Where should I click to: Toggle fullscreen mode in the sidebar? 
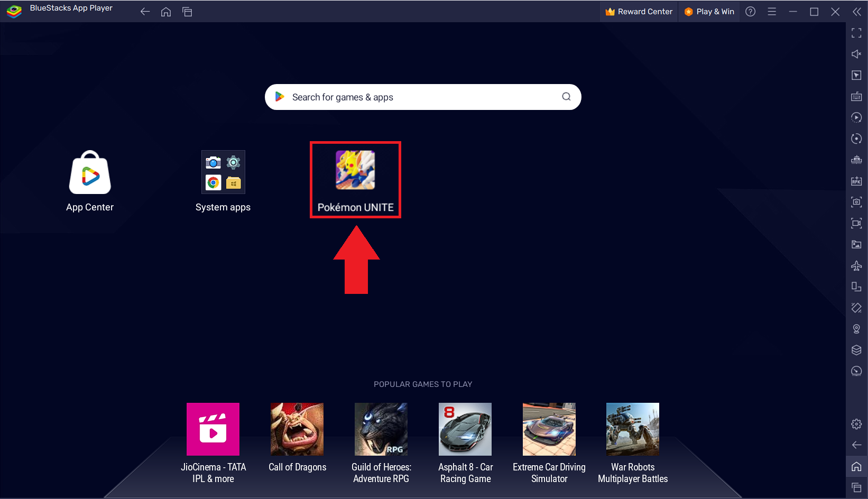[856, 33]
